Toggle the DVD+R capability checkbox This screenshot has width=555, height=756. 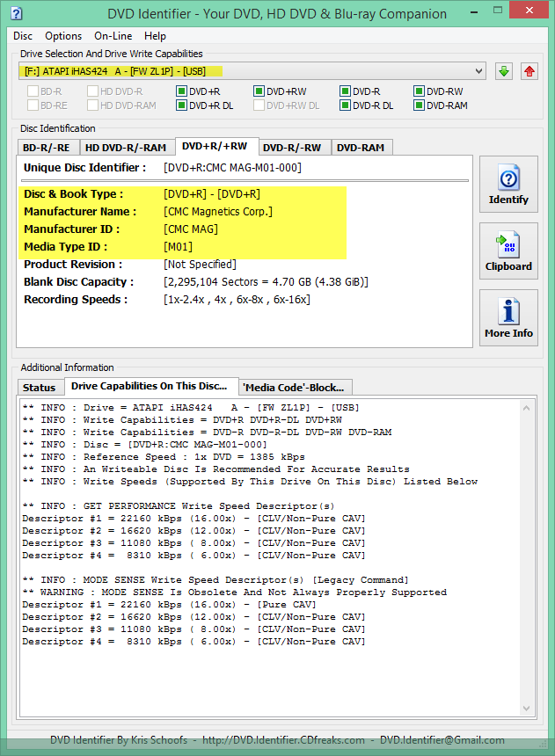click(182, 91)
